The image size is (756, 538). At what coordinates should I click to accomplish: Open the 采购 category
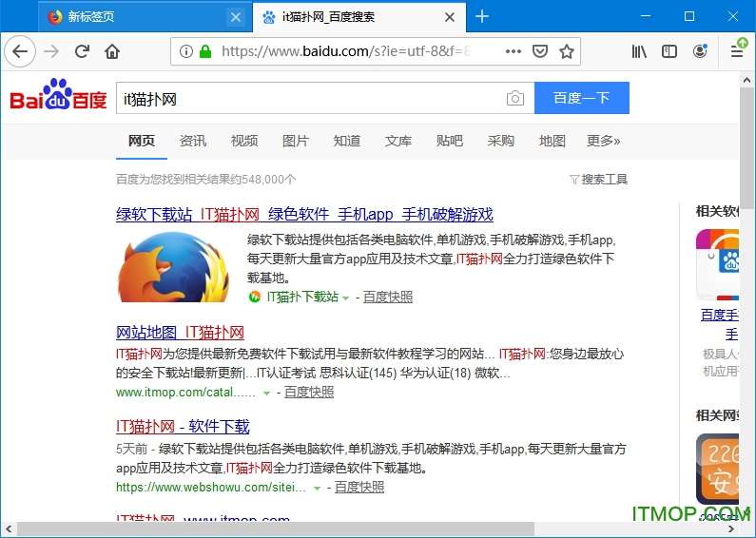coord(501,141)
